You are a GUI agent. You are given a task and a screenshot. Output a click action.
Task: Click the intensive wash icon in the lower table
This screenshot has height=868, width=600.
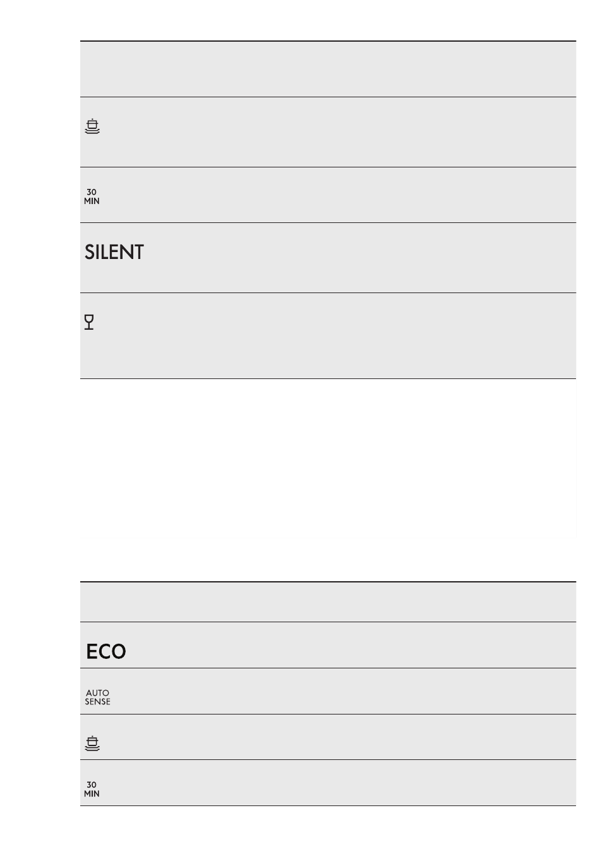tap(92, 744)
